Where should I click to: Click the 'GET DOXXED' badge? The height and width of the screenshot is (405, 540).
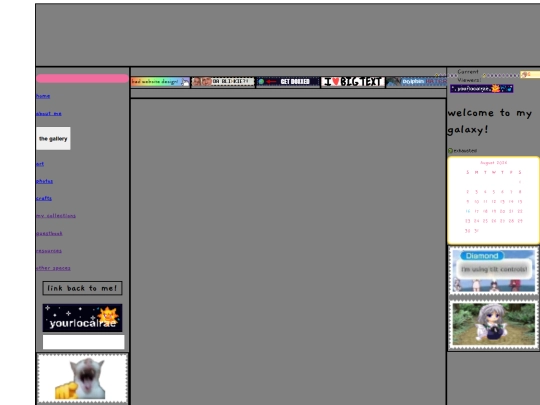click(x=288, y=82)
